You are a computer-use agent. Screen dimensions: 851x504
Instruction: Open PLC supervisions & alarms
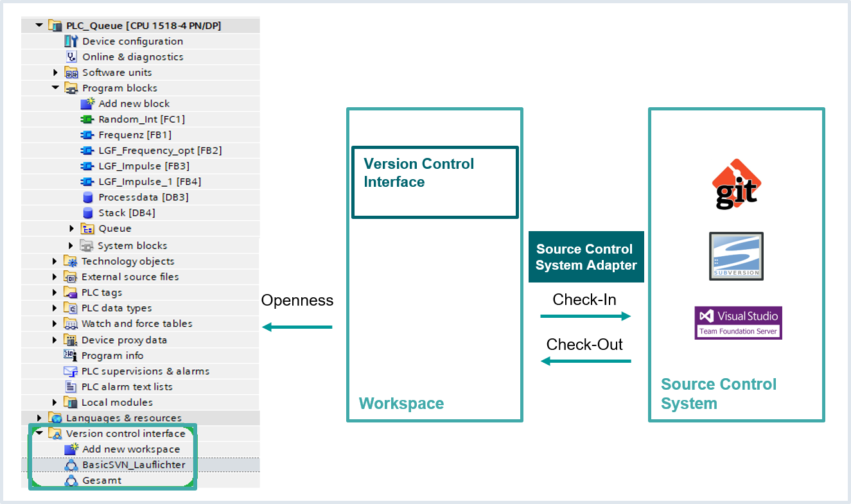tap(145, 371)
